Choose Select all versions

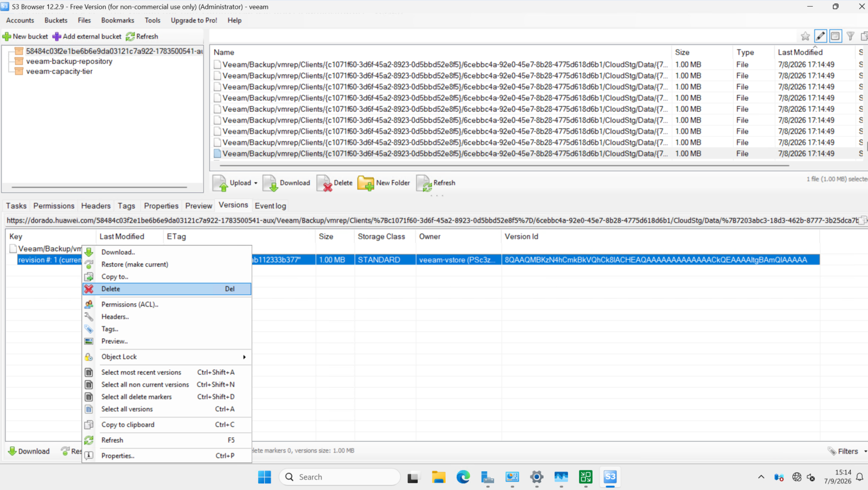click(x=167, y=409)
